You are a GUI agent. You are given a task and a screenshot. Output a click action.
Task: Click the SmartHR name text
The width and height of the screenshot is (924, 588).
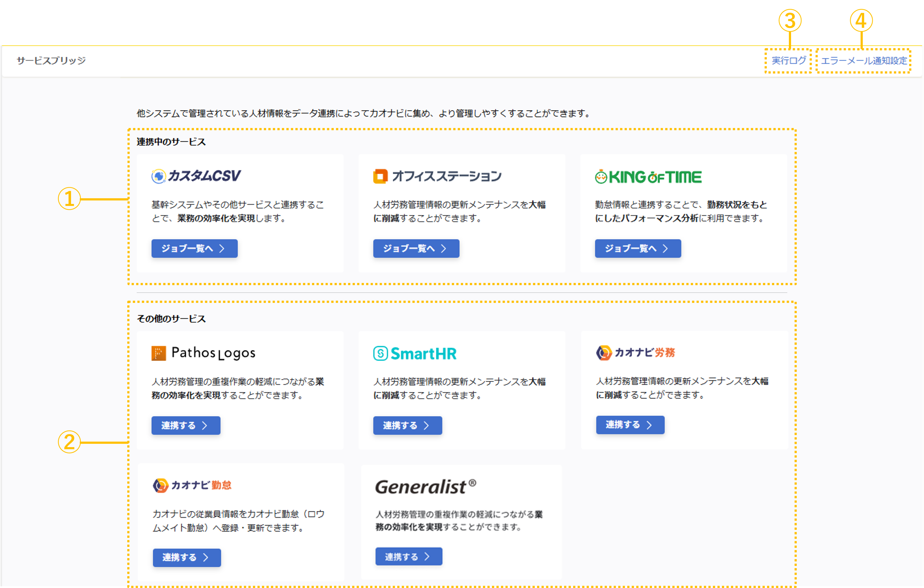point(424,353)
